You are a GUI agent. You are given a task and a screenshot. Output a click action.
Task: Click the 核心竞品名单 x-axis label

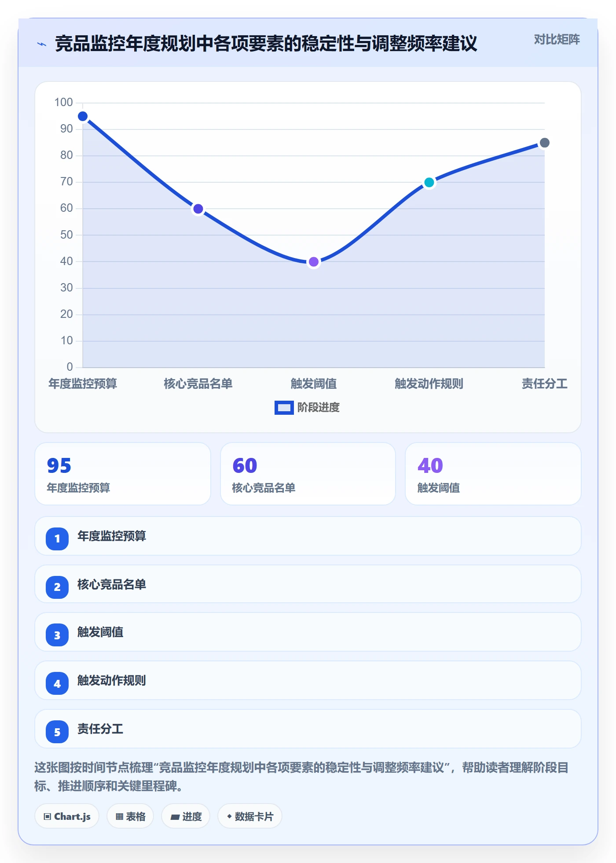pos(198,384)
